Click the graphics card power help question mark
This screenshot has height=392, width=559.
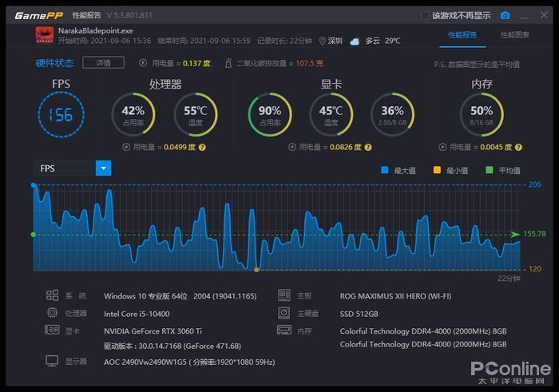point(368,147)
